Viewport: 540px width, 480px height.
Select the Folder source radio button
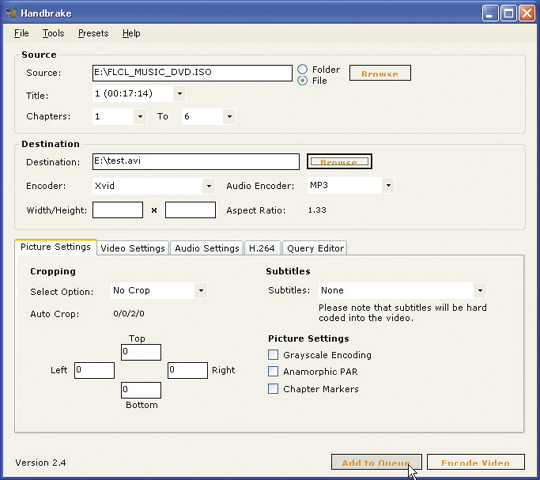(302, 70)
